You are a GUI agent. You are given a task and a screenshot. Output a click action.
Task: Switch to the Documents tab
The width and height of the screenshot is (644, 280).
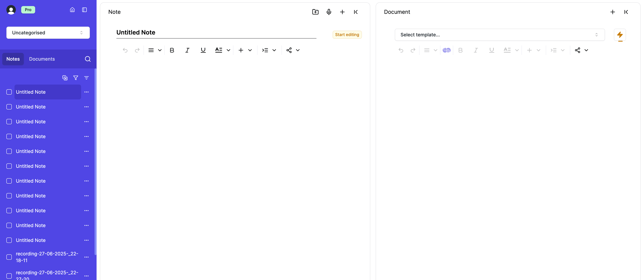(x=42, y=59)
